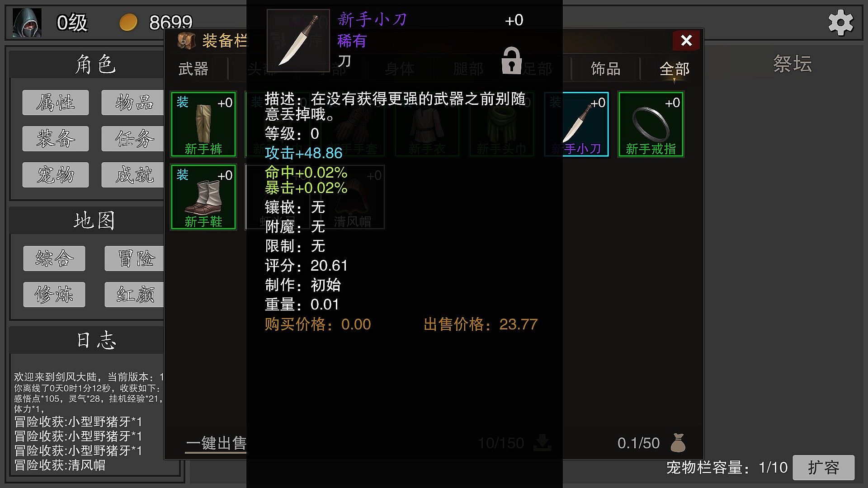868x488 pixels.
Task: Click the weight bag icon
Action: (678, 443)
